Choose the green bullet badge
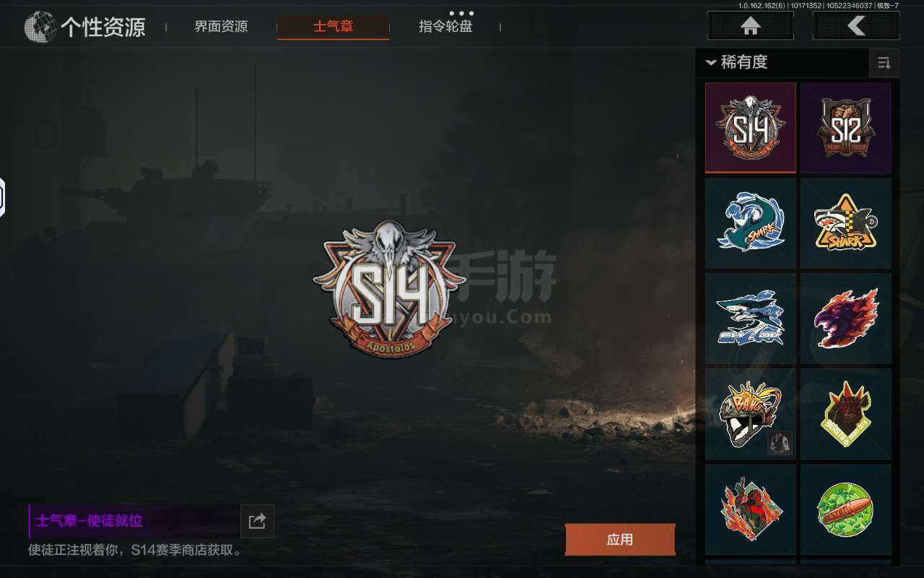 (x=846, y=509)
